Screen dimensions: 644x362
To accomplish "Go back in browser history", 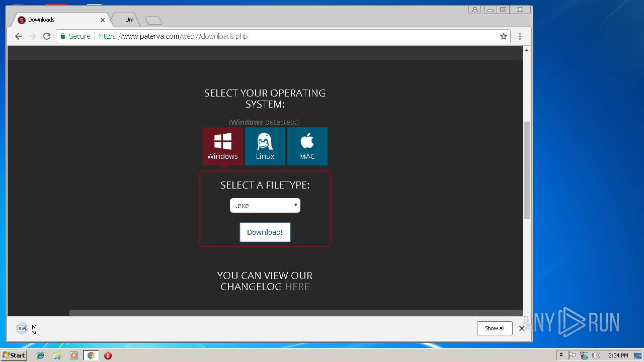I will (x=19, y=36).
